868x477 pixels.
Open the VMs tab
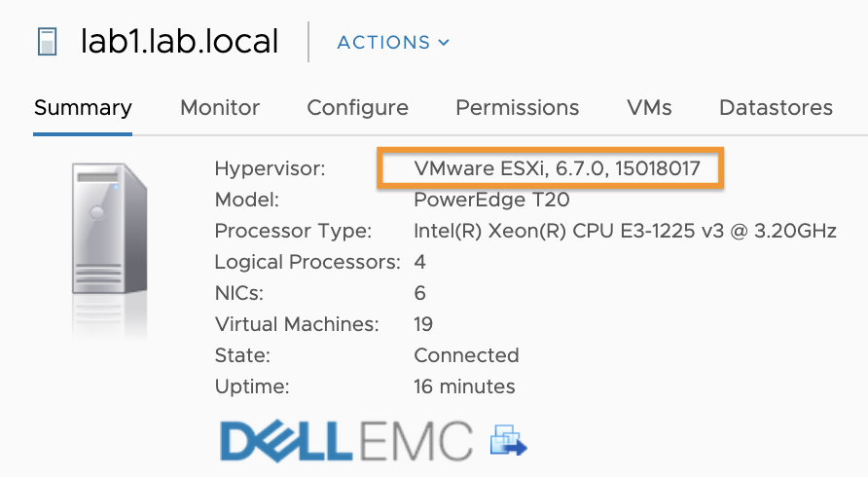(x=649, y=107)
